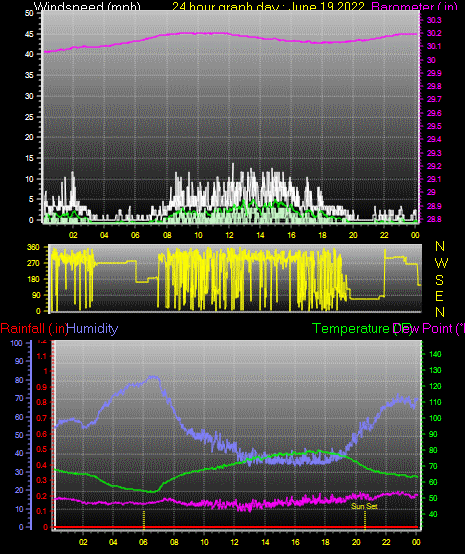
Task: Click blue value 100 on the humidity axis
Action: coord(16,343)
